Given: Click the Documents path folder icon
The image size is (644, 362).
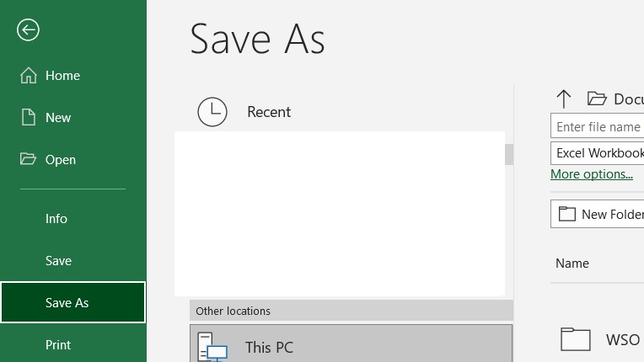Looking at the screenshot, I should (598, 98).
